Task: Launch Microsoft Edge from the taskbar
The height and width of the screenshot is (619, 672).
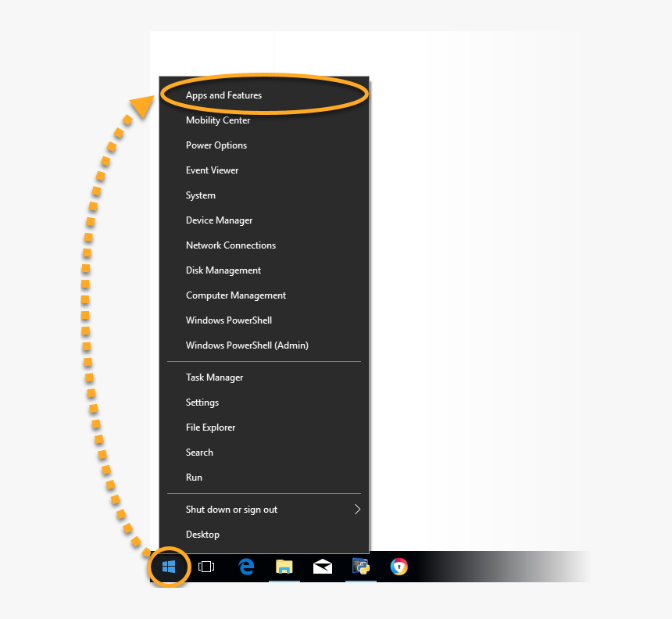Action: 246,567
